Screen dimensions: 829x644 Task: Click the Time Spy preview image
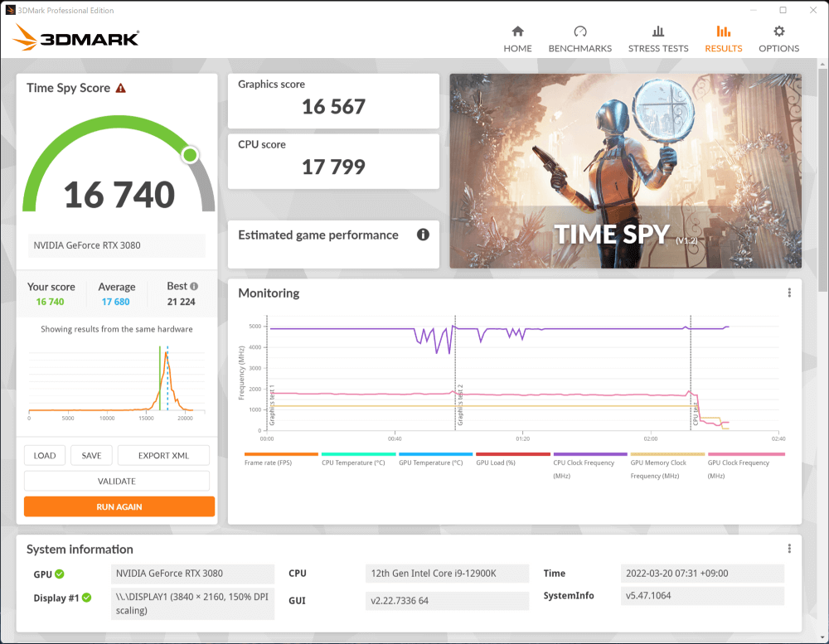(625, 171)
